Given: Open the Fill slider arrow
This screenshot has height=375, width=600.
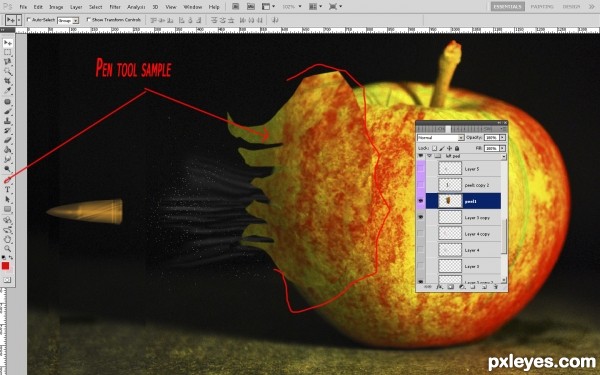Looking at the screenshot, I should tap(502, 148).
